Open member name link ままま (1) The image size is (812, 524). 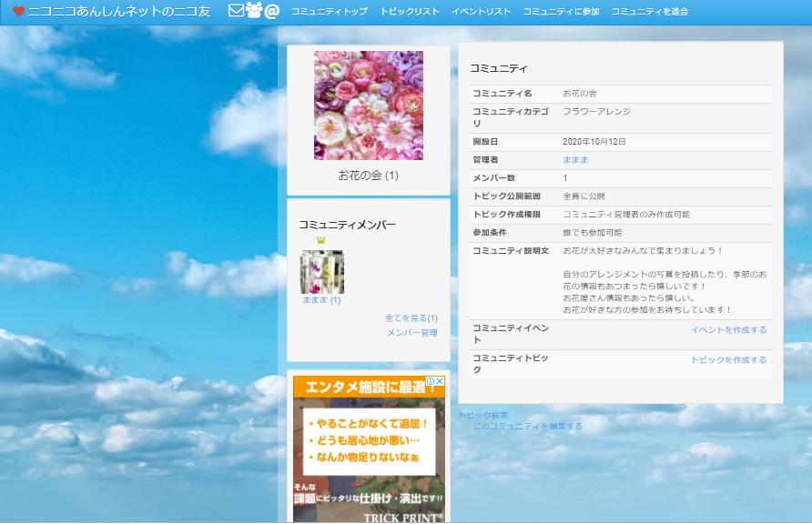tap(321, 300)
